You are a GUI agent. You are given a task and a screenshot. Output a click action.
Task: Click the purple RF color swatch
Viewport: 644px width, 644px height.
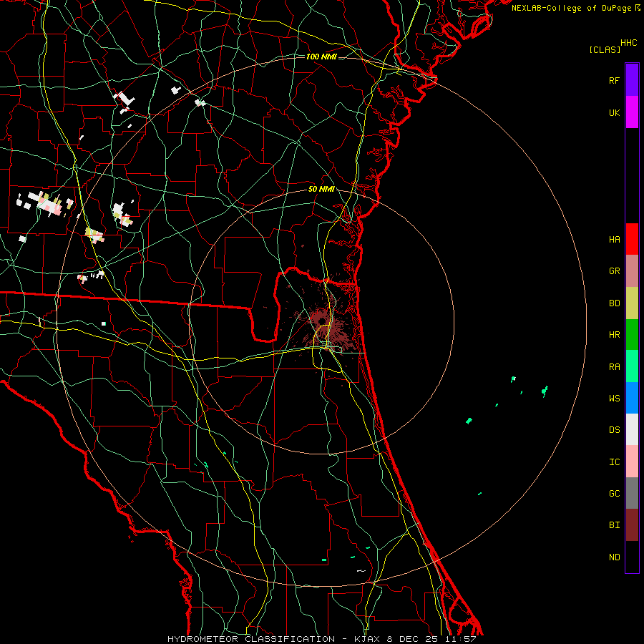(x=632, y=80)
